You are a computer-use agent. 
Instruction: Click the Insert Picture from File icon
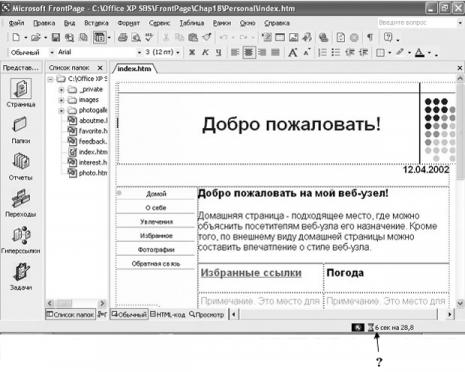[x=293, y=37]
